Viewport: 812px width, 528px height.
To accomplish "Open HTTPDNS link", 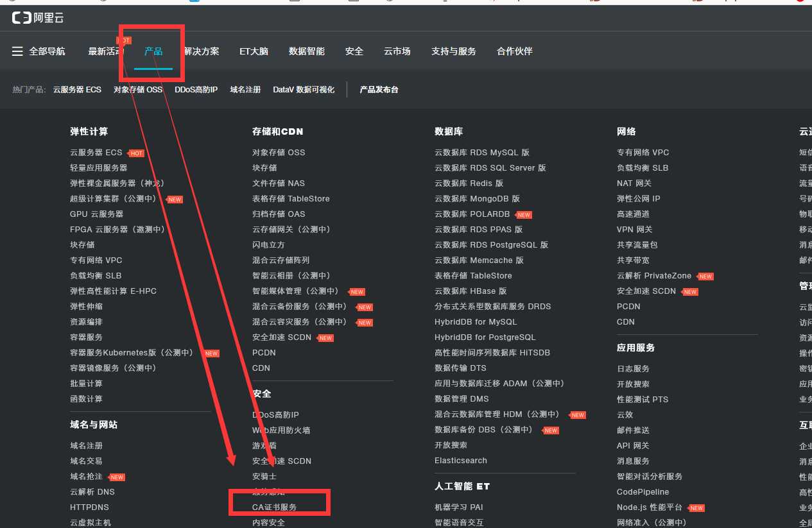I will click(89, 507).
